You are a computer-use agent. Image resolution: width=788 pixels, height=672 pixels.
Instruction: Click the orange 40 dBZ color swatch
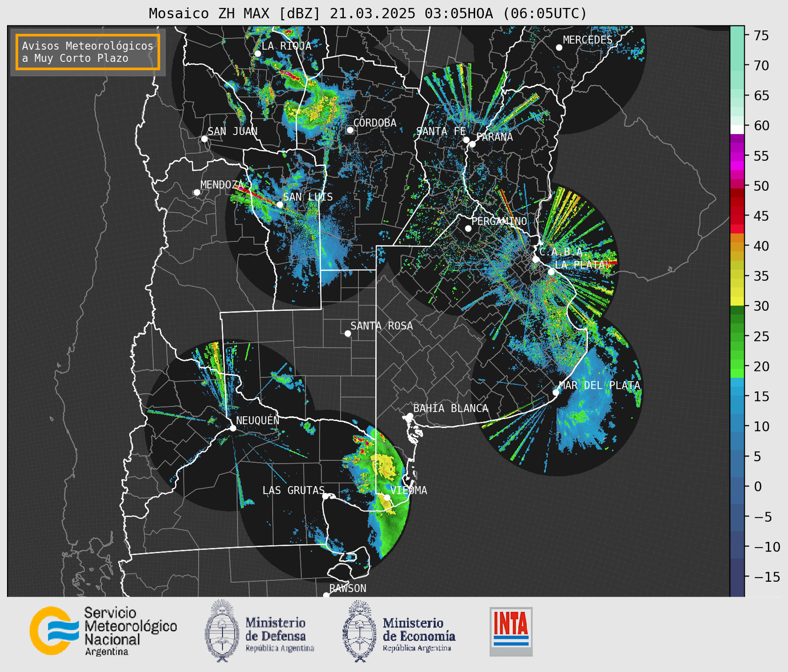(737, 246)
